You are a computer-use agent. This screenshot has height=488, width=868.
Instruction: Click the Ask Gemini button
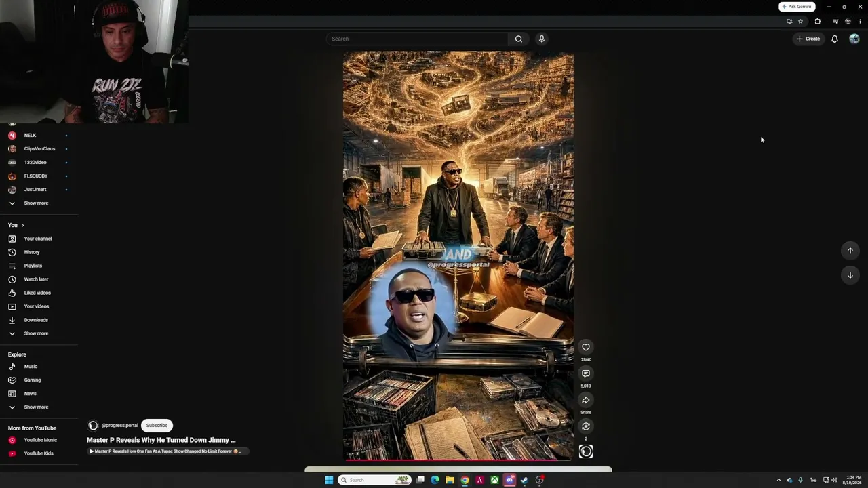tap(797, 7)
